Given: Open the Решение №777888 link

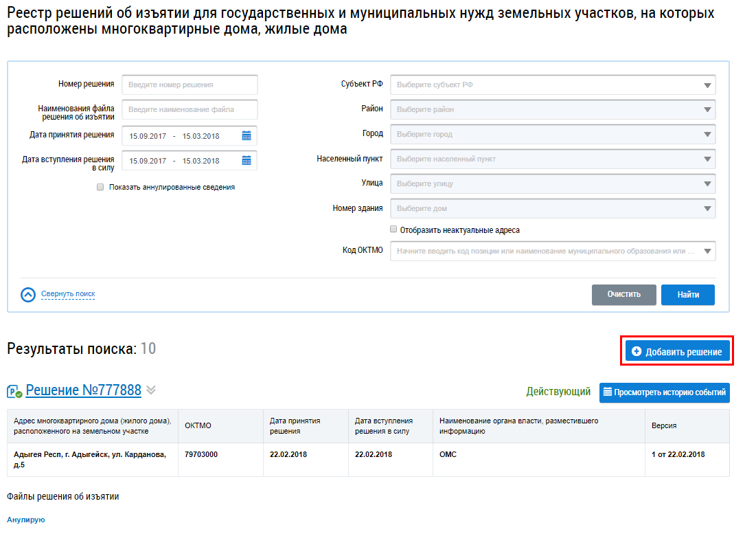Looking at the screenshot, I should click(x=83, y=390).
